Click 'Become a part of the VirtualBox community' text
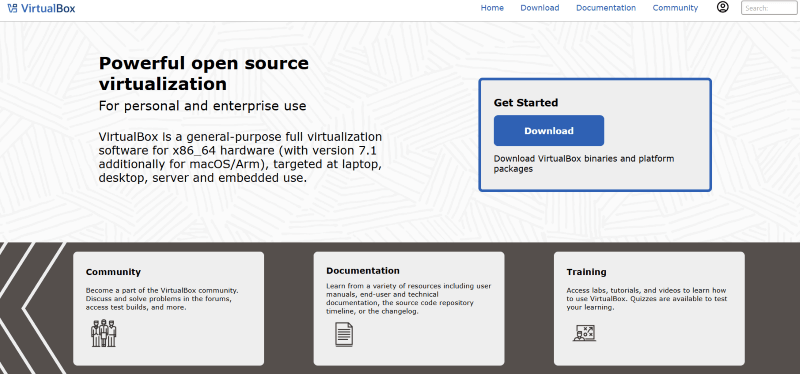This screenshot has height=374, width=800. (162, 290)
